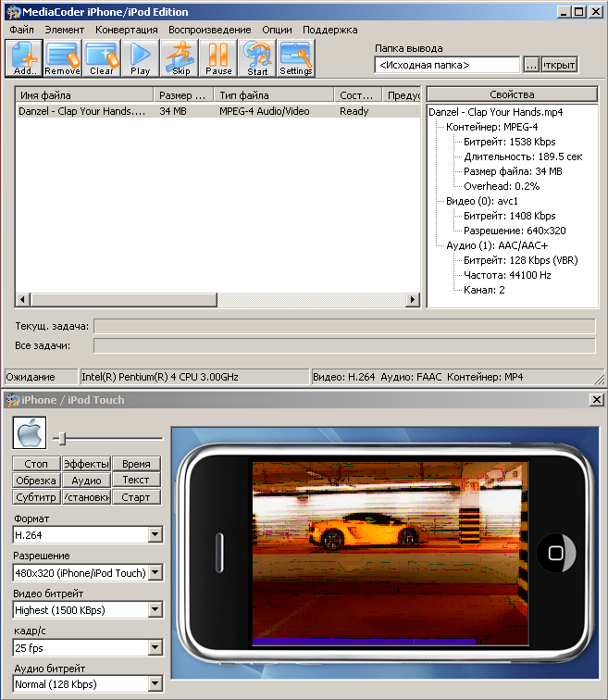The height and width of the screenshot is (700, 608).
Task: Click the Pause toolbar icon
Action: (219, 57)
